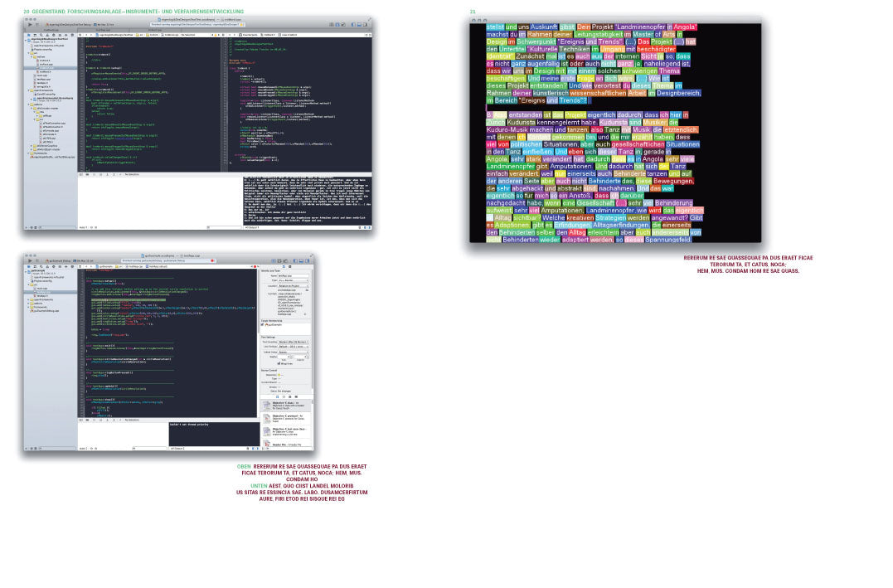Select the Objective-C class template in the library
Image resolution: width=893 pixels, height=588 pixels.
288,406
